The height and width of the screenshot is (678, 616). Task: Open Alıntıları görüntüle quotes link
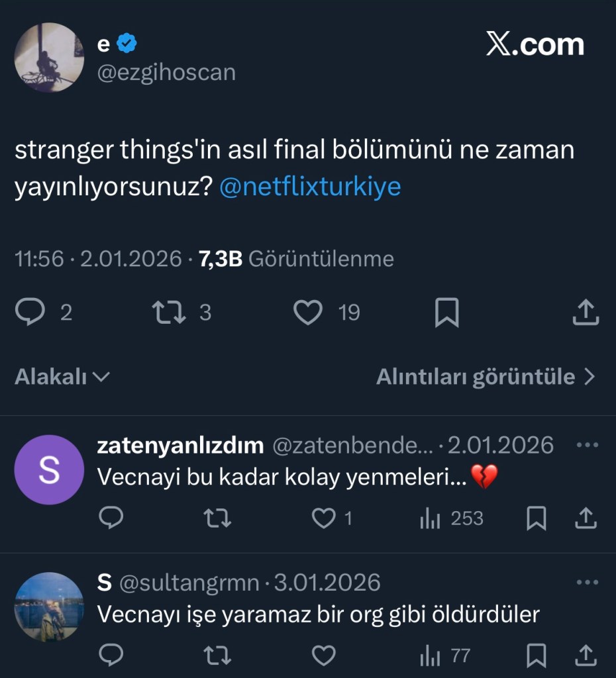tap(486, 377)
